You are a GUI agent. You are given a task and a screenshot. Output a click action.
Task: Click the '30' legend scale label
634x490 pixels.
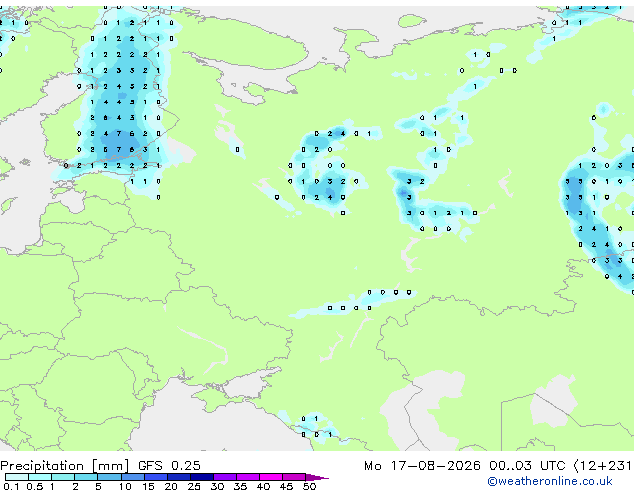point(217,486)
